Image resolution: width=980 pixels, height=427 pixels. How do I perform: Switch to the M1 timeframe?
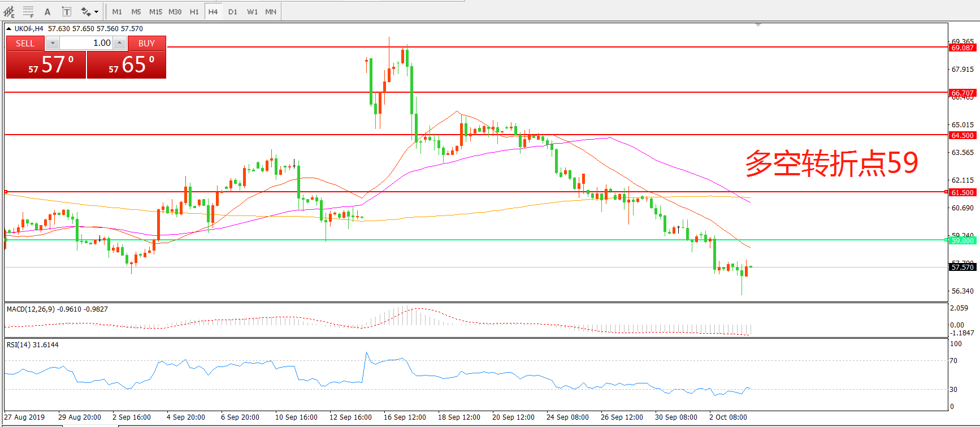click(x=117, y=11)
